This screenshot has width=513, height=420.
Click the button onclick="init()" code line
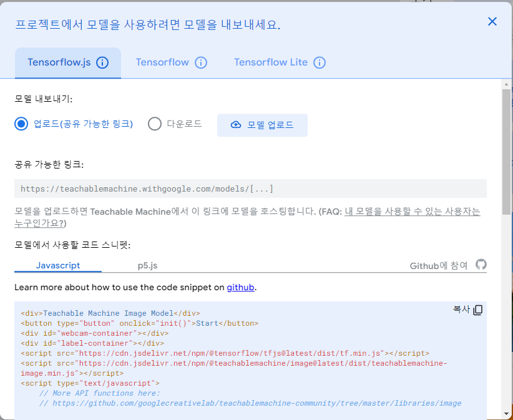pyautogui.click(x=140, y=323)
